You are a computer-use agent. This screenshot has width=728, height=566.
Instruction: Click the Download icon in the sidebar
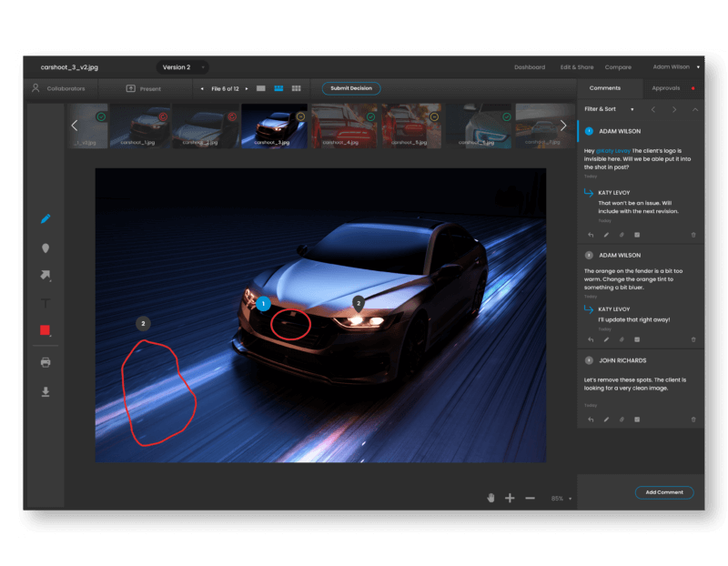[44, 389]
